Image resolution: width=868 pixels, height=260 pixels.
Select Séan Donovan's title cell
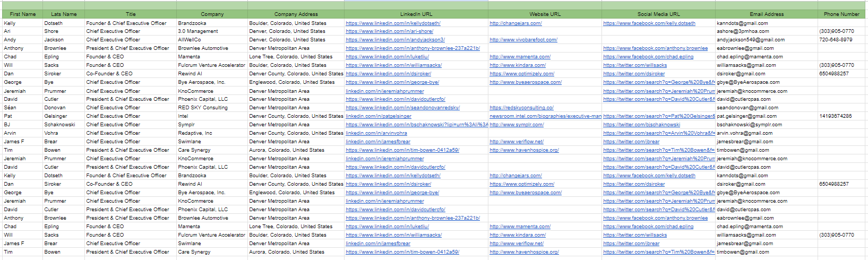point(131,108)
